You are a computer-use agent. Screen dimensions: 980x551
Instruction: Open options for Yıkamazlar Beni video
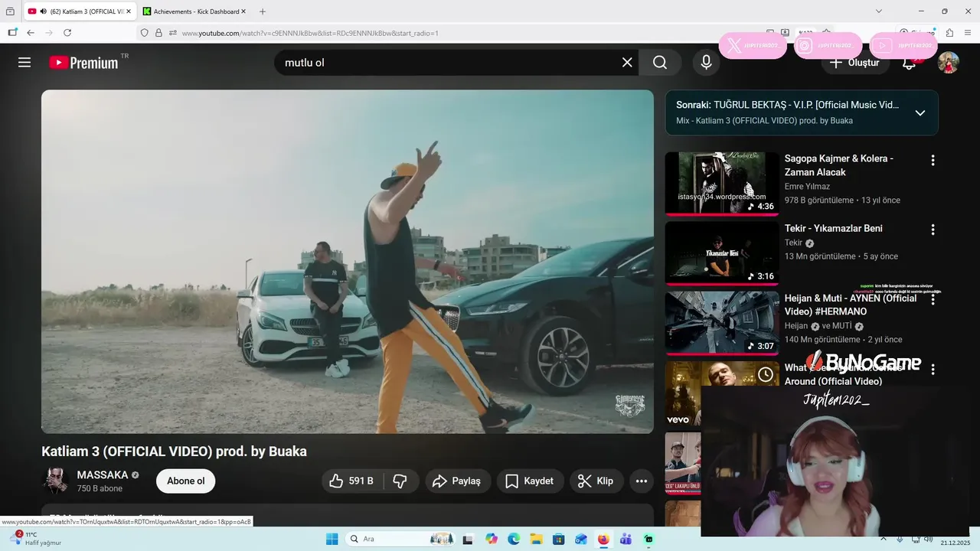click(933, 230)
